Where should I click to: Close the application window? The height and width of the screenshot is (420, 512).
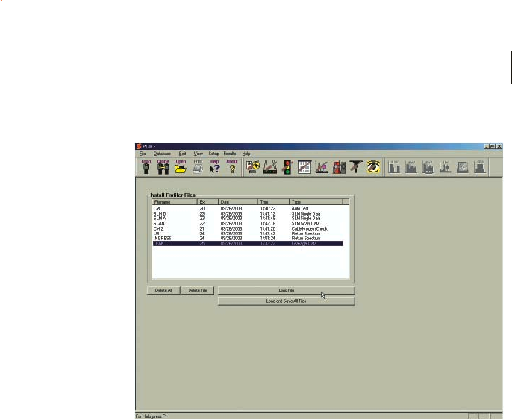coord(499,146)
